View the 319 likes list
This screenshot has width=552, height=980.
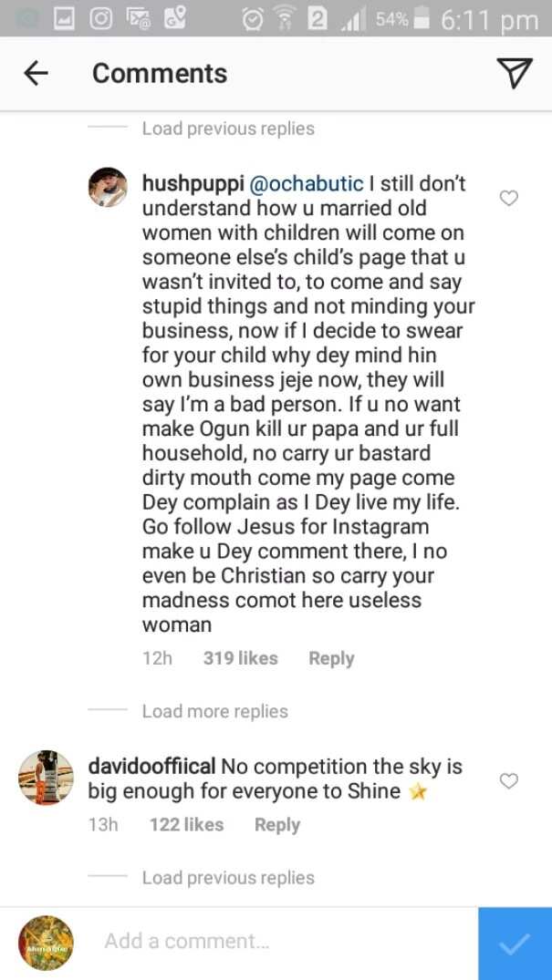click(240, 658)
